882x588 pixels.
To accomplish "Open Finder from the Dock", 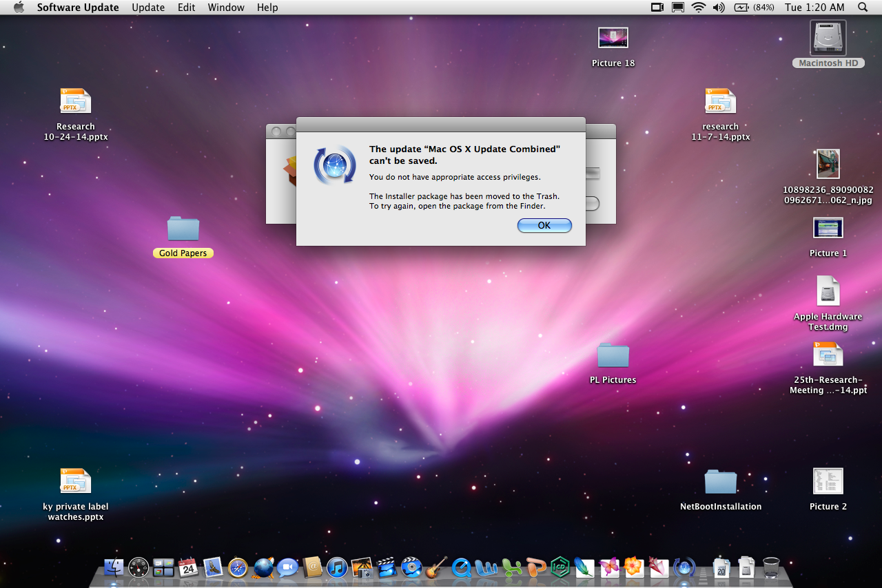I will pos(114,567).
